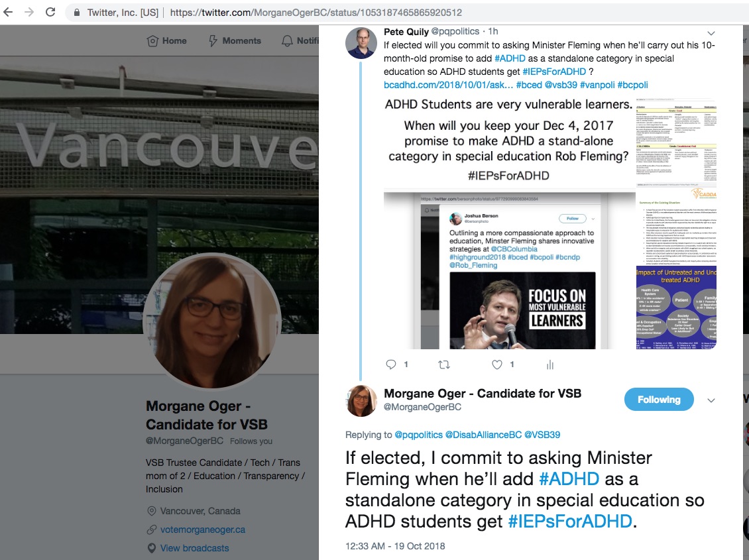The image size is (749, 560).
Task: Open dropdown chevron beside Following button
Action: (x=711, y=400)
